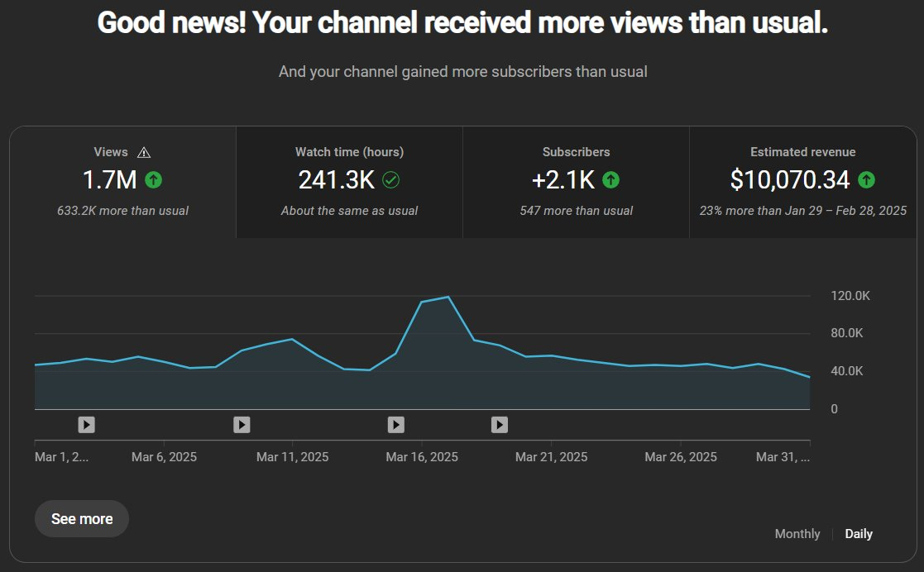This screenshot has width=924, height=572.
Task: Select the Subscribers metric tab
Action: 577,182
